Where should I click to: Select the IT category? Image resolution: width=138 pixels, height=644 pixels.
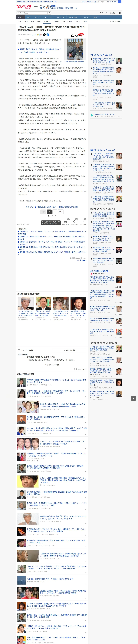pos(64,21)
